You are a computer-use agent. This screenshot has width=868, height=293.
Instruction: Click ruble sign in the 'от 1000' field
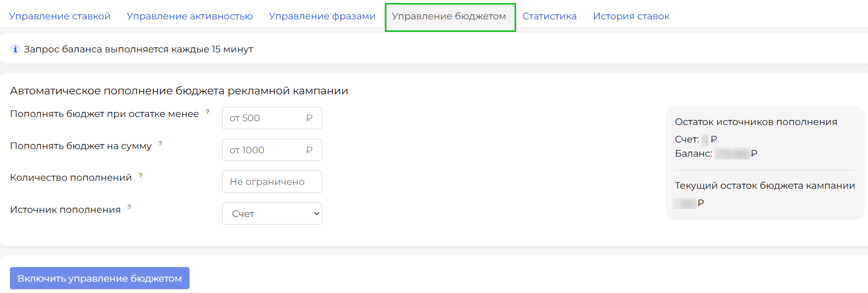[309, 150]
